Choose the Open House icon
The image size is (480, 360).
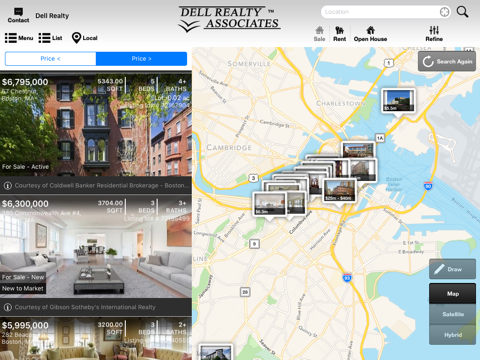coord(370,30)
